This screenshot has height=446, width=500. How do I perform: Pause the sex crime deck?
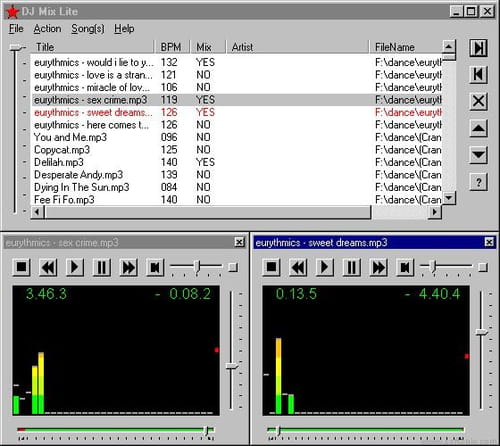pos(102,267)
